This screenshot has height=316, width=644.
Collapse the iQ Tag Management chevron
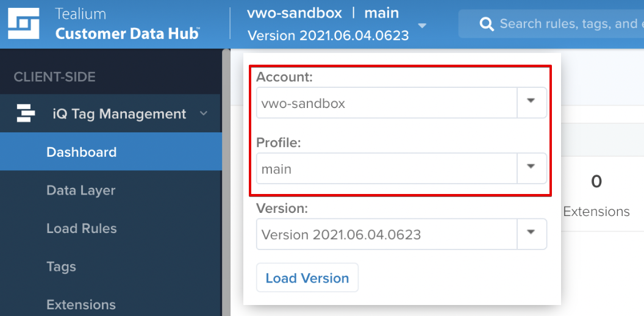[x=204, y=113]
